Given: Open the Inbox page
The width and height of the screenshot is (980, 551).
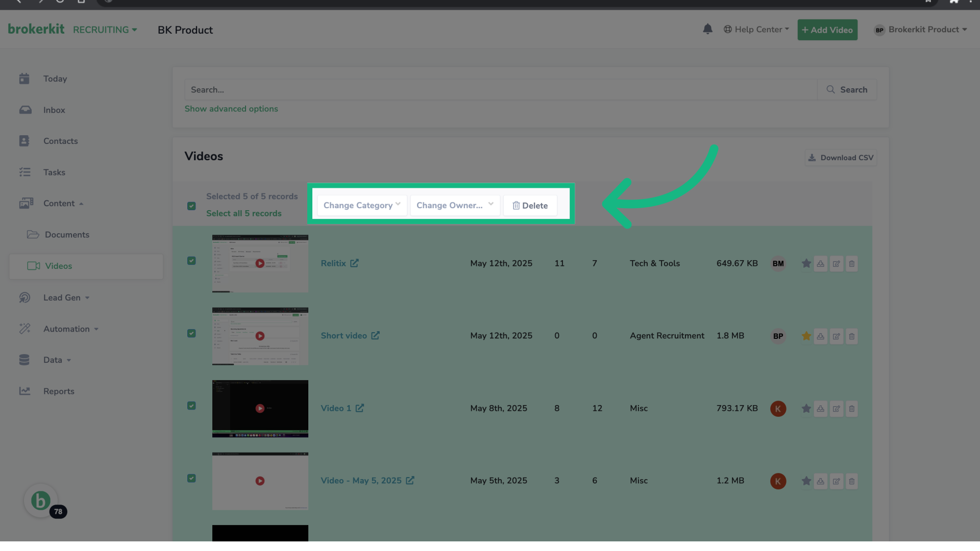Looking at the screenshot, I should (54, 110).
